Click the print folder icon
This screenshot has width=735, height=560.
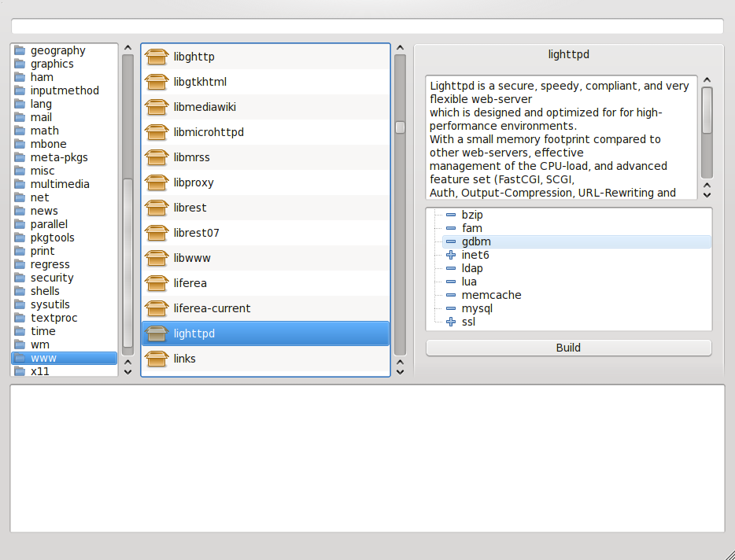click(20, 251)
